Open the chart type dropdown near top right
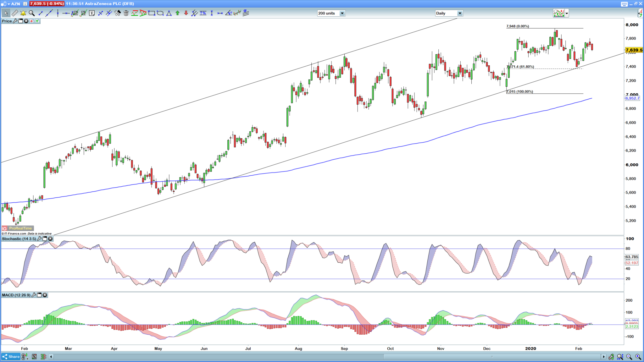Viewport: 644px width, 362px height. [x=566, y=13]
